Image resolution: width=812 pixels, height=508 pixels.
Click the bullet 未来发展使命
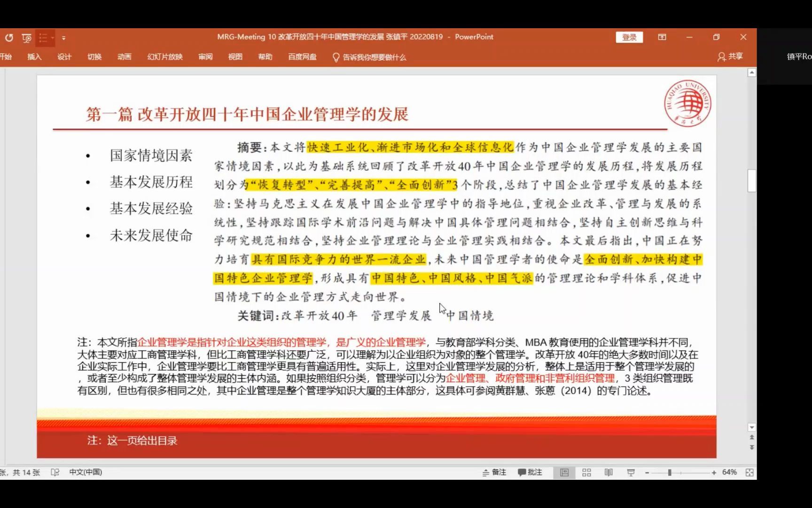151,235
